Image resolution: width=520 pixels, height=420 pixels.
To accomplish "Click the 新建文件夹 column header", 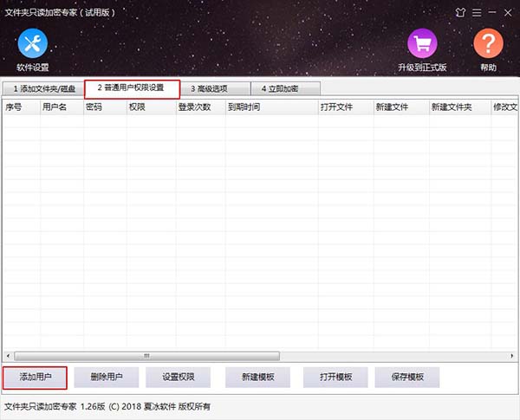I will click(x=460, y=107).
